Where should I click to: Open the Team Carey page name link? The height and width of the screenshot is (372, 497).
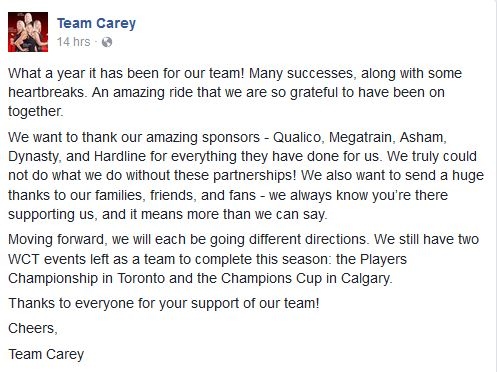tap(96, 24)
